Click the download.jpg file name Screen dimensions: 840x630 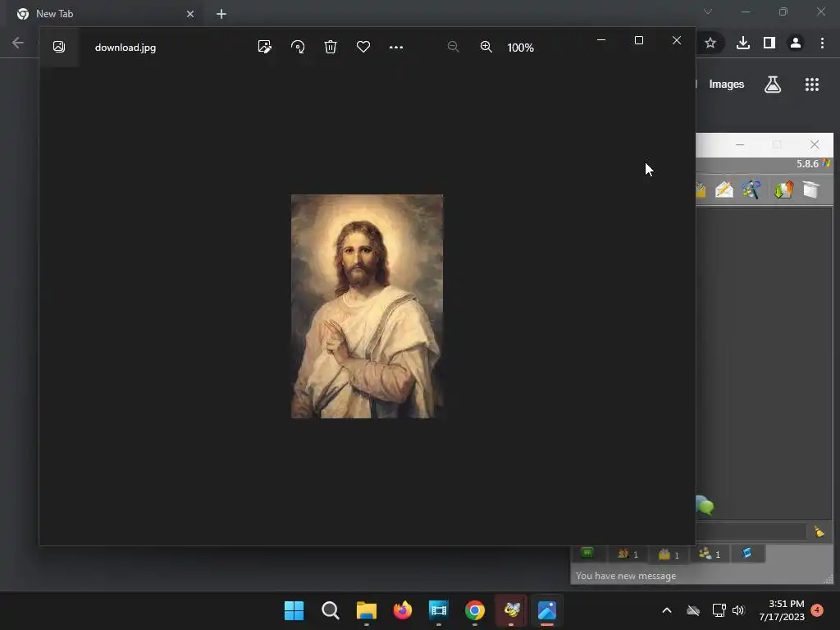126,48
